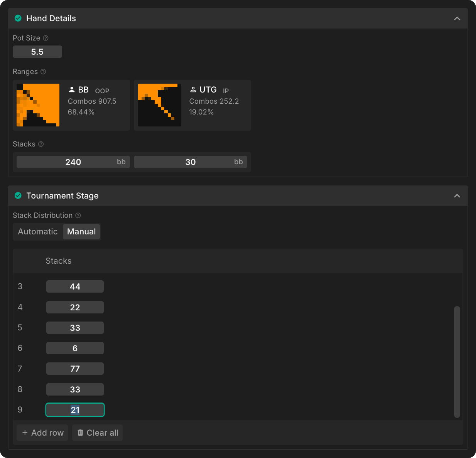
Task: Edit row 8 stack value 33
Action: 75,389
